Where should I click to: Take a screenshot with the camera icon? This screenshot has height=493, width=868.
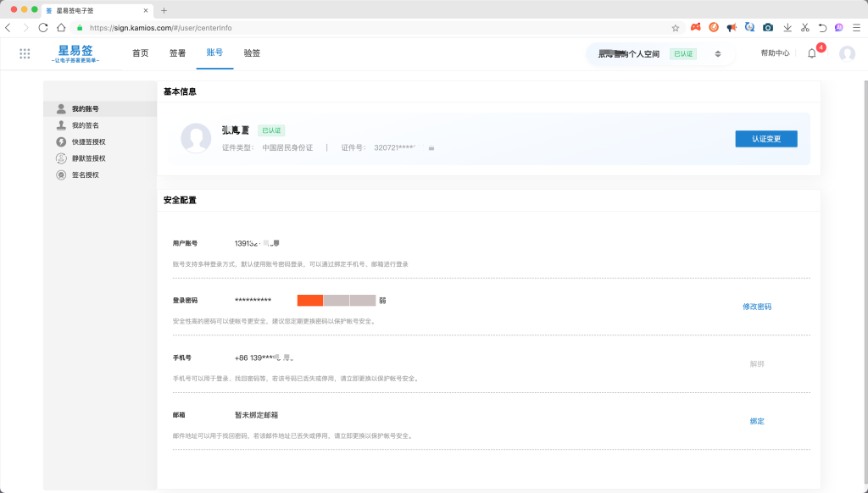point(768,28)
